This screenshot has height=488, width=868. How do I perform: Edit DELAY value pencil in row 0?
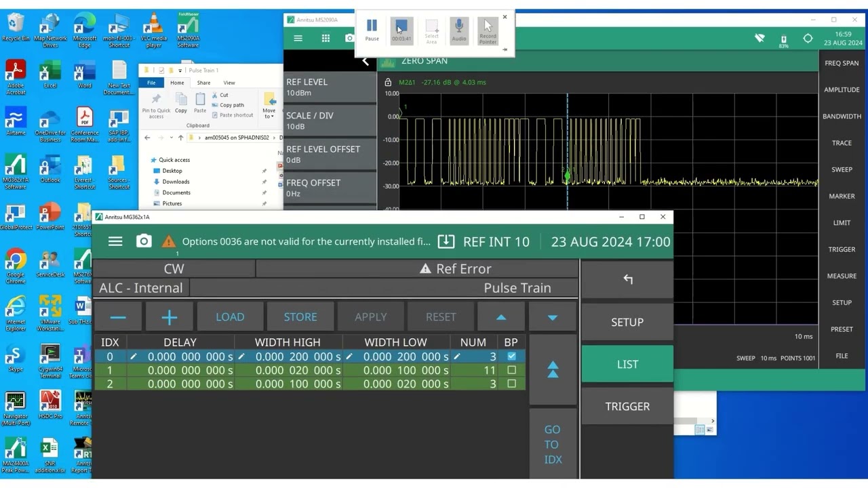point(134,357)
